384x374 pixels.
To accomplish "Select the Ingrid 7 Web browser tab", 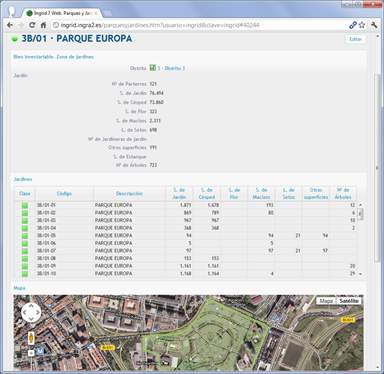I will pyautogui.click(x=62, y=13).
